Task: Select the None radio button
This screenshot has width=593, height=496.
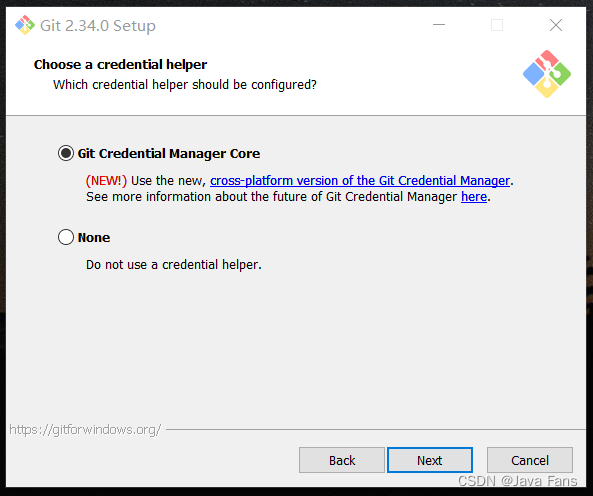Action: (x=66, y=237)
